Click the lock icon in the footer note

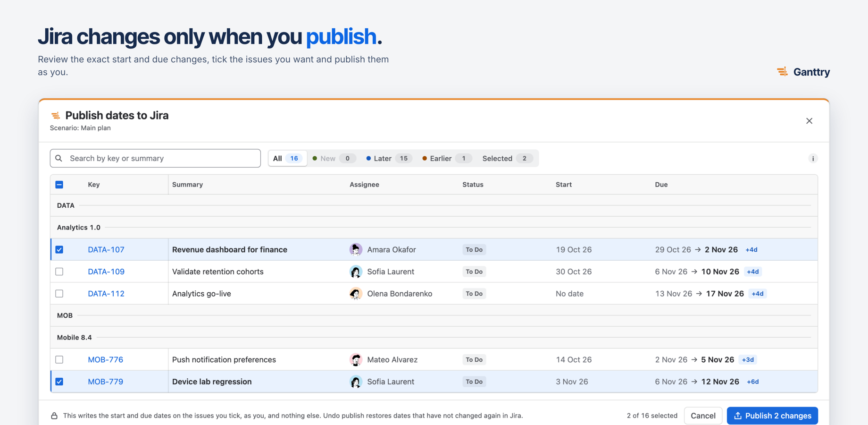coord(54,416)
